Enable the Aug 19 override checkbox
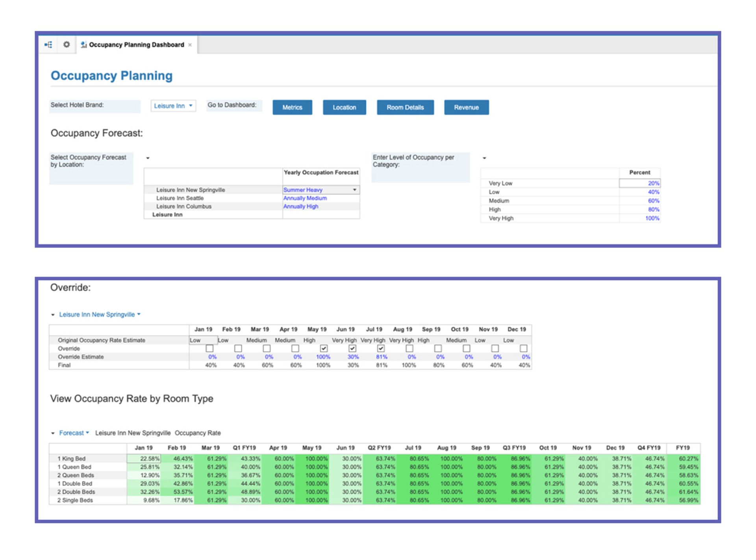 [409, 348]
